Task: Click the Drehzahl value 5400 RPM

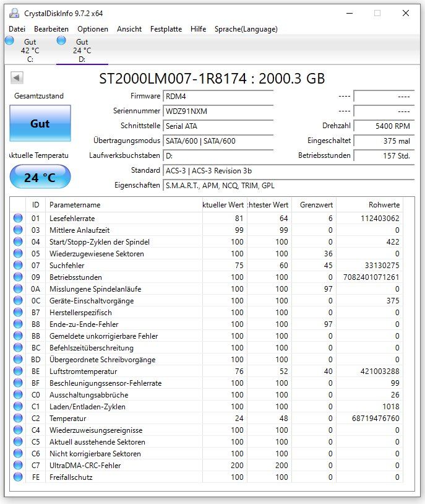Action: (x=384, y=126)
